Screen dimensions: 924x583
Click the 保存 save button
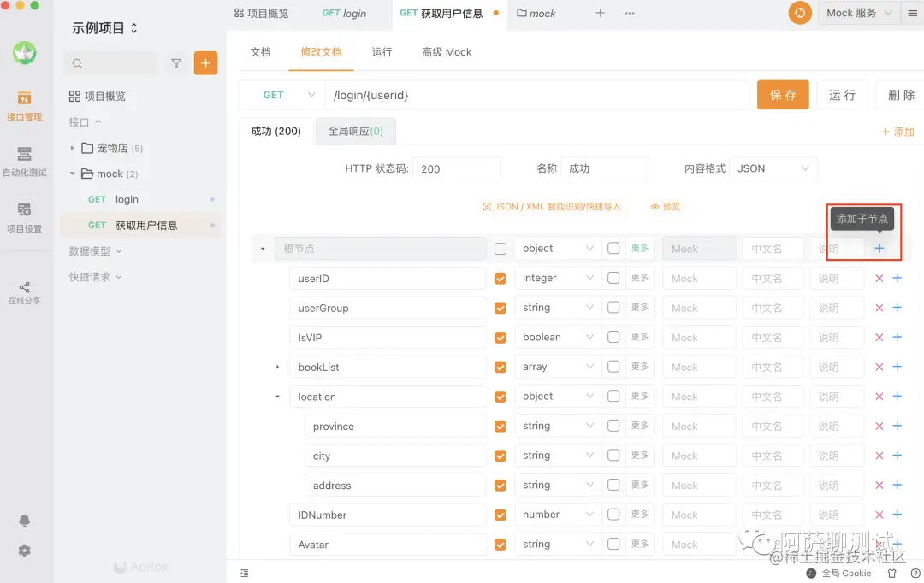[783, 96]
